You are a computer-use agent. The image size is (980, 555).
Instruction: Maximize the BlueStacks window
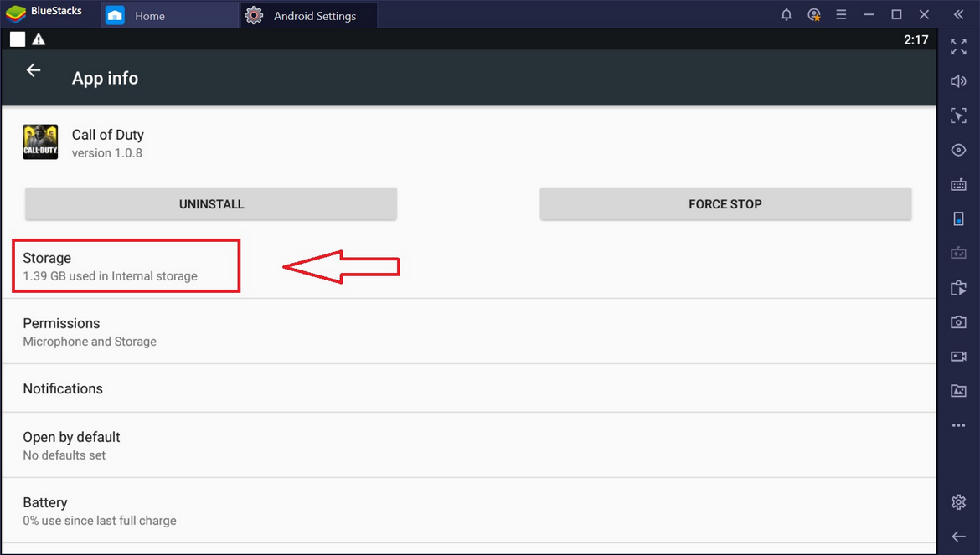point(896,14)
